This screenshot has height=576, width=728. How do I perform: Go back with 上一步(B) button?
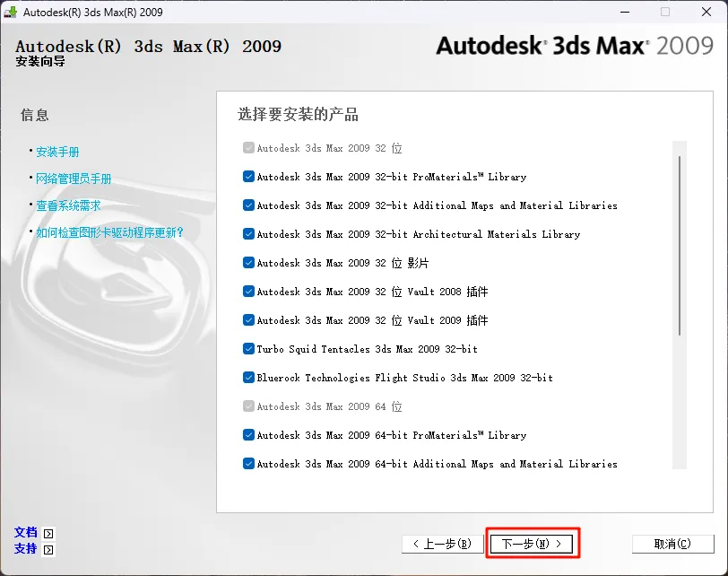pos(443,544)
